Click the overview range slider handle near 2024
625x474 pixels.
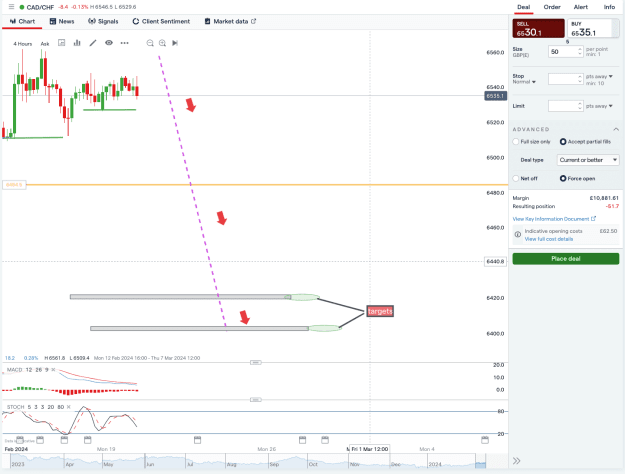(x=481, y=462)
